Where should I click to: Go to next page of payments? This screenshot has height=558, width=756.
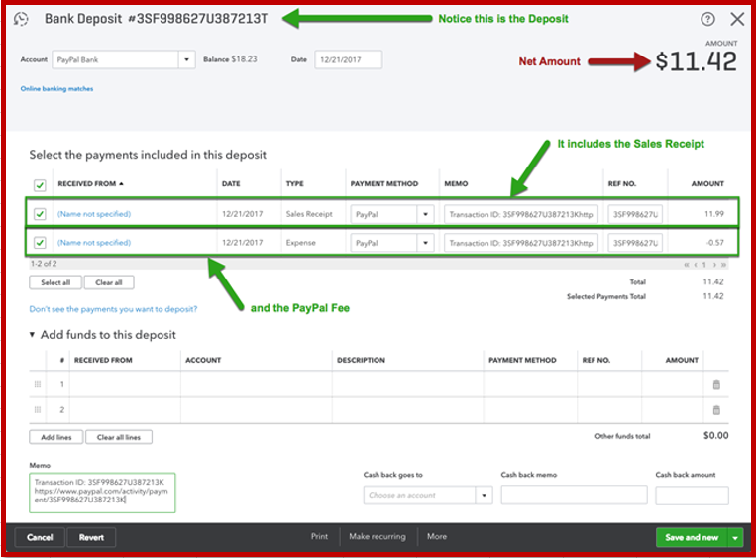[714, 265]
